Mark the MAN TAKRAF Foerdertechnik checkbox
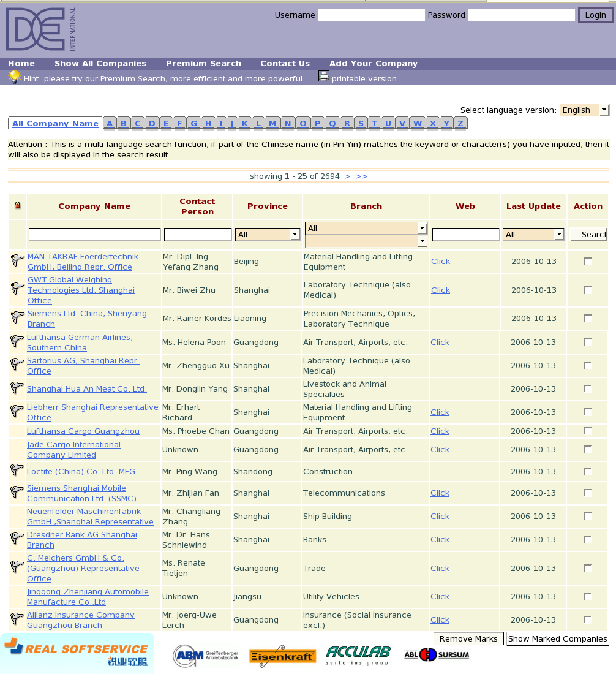The image size is (616, 674). (x=588, y=261)
